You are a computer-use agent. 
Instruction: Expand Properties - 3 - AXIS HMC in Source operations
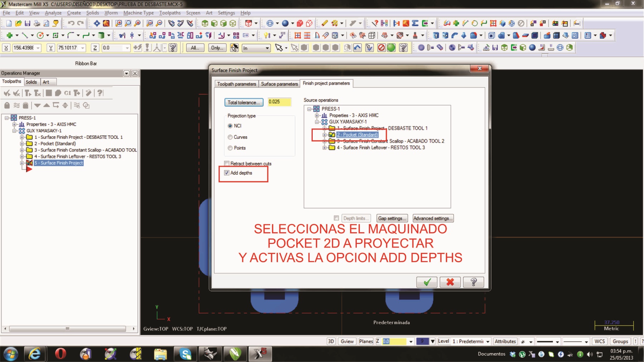point(317,116)
